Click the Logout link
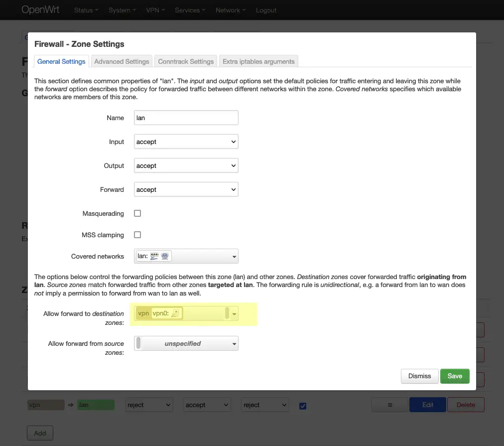The width and height of the screenshot is (504, 446). tap(266, 10)
